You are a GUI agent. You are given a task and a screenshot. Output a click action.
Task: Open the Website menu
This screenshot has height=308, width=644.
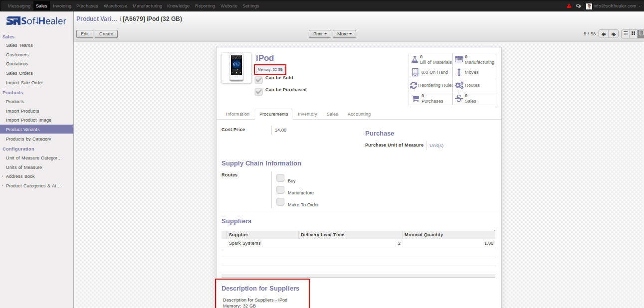[x=229, y=6]
